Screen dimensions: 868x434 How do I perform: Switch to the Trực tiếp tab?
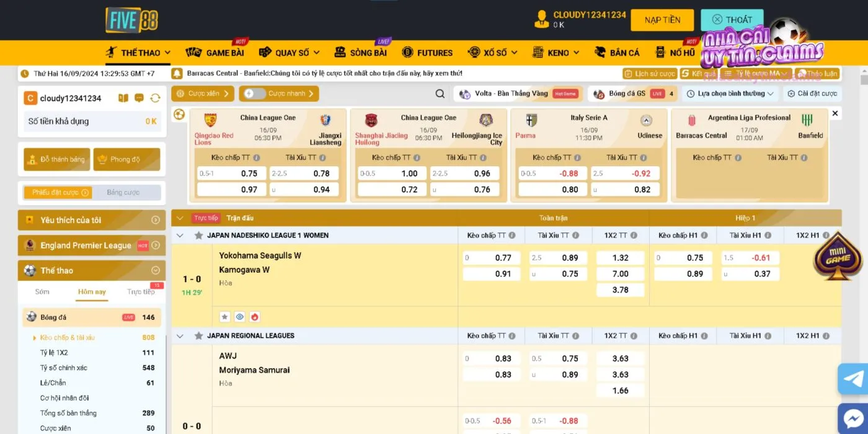[x=141, y=291]
